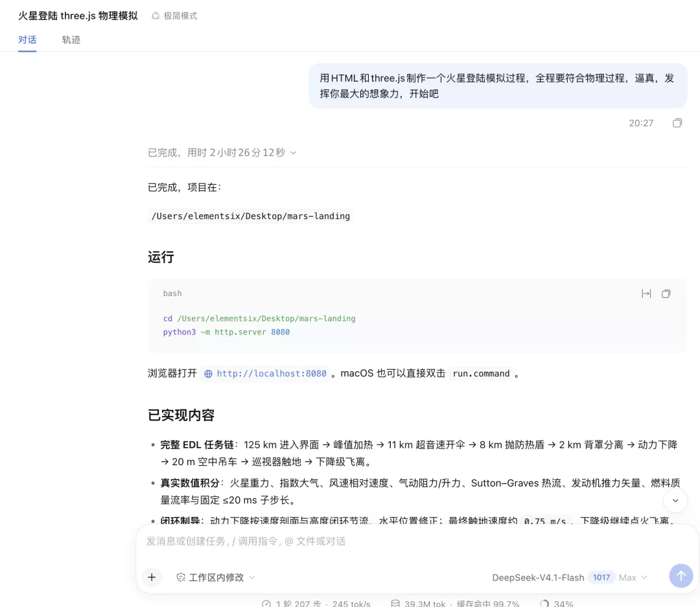Click the 已实现内容 heading
The width and height of the screenshot is (700, 607).
(x=181, y=415)
